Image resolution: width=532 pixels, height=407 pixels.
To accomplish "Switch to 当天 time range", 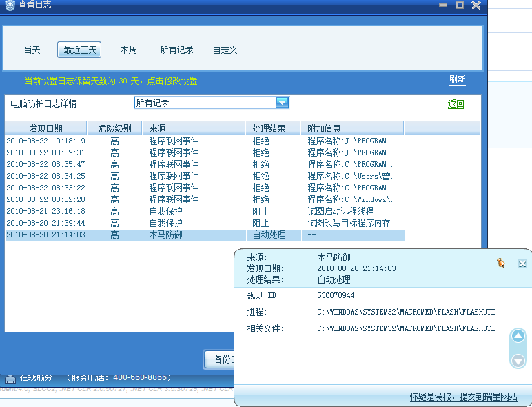I will click(32, 50).
